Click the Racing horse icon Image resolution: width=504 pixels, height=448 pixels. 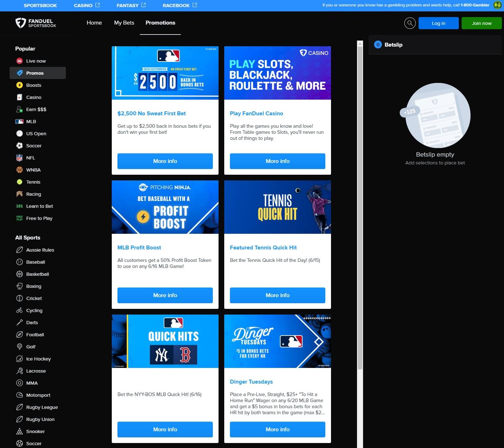point(20,194)
